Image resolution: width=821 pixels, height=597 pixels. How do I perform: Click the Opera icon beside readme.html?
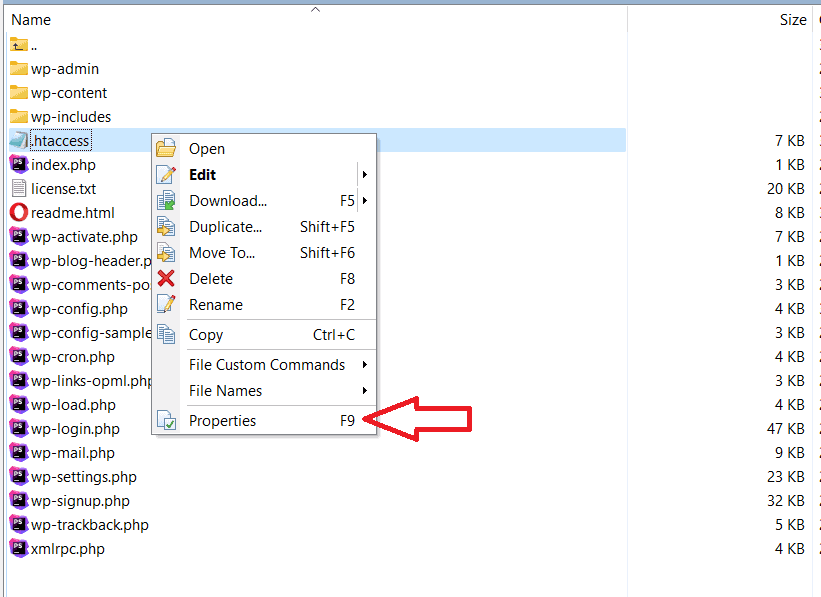(x=18, y=213)
